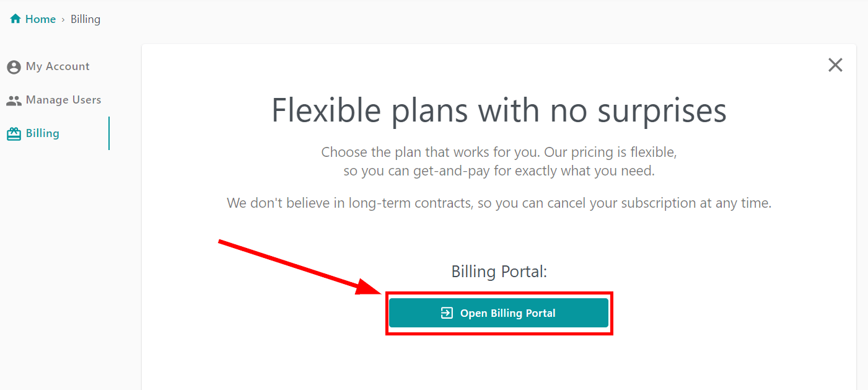Close the billing plans panel

(x=835, y=65)
